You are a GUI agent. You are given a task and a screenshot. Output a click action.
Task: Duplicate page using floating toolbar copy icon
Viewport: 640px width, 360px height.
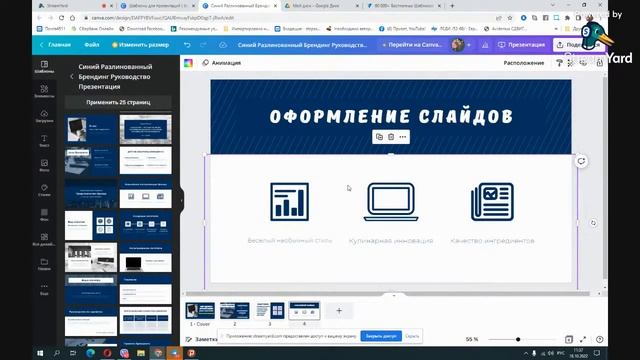pyautogui.click(x=379, y=137)
